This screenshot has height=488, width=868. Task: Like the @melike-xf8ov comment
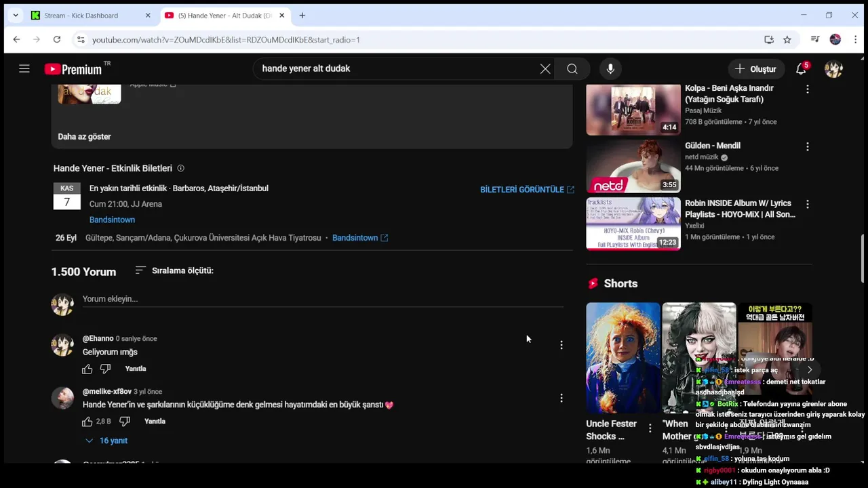click(87, 422)
